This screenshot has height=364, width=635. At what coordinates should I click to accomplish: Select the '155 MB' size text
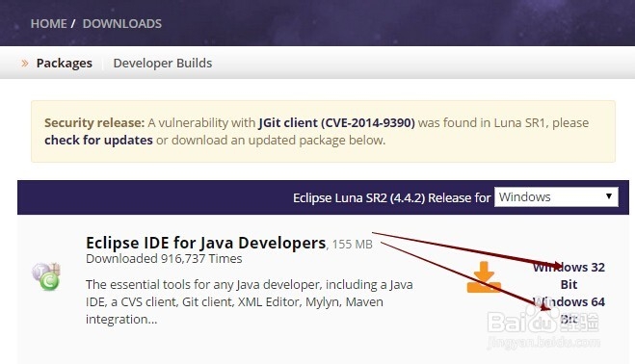[353, 245]
